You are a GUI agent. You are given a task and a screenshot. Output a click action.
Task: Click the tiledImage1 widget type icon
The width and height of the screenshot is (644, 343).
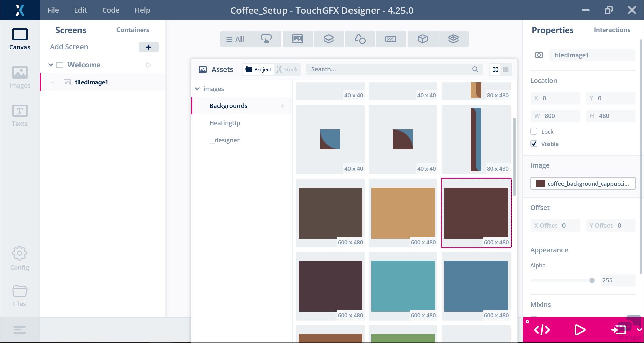tap(539, 55)
